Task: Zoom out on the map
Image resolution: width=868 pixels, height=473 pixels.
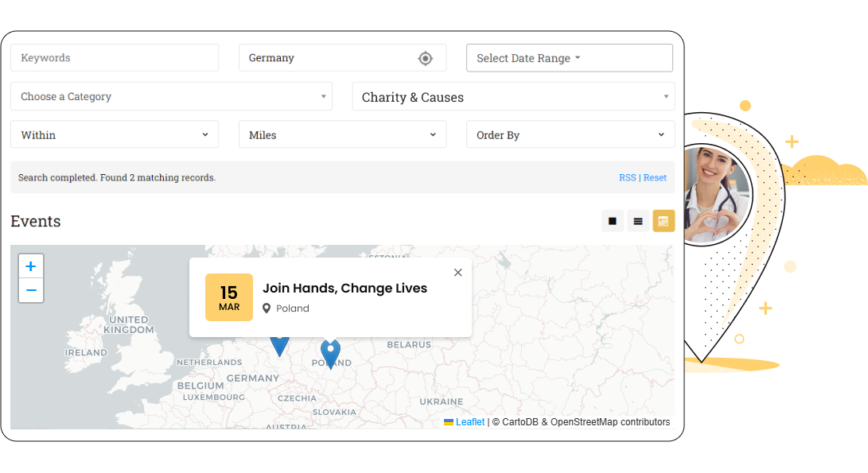Action: [x=30, y=290]
